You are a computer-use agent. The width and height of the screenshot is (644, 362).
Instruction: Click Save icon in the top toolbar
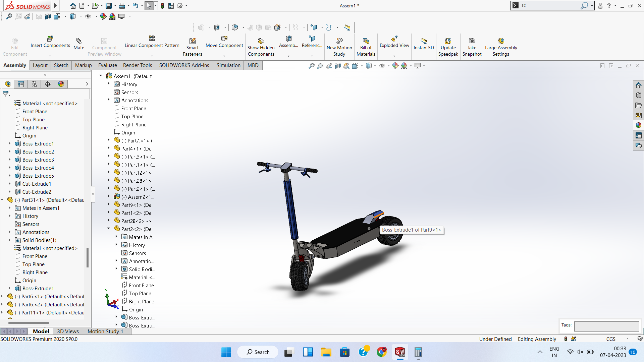pos(108,6)
